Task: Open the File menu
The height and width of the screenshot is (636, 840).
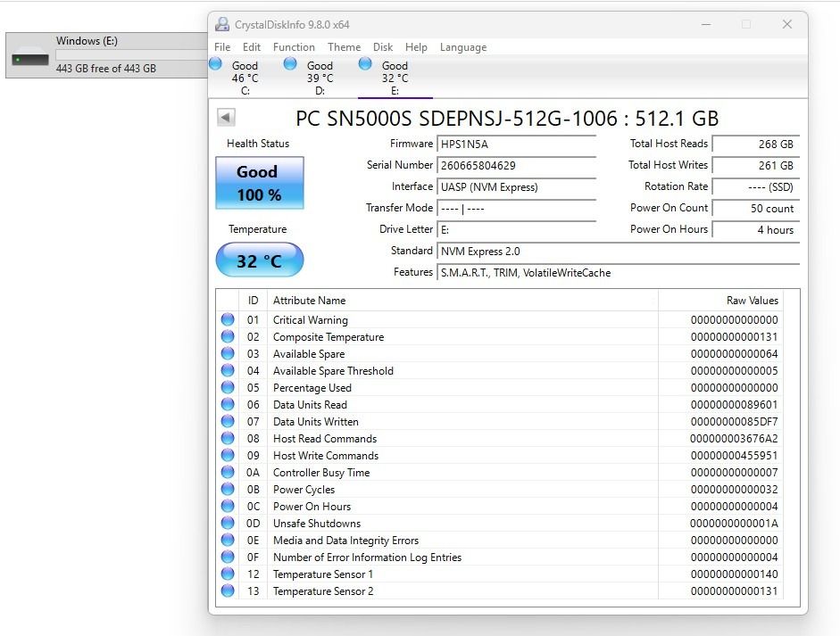Action: (222, 47)
